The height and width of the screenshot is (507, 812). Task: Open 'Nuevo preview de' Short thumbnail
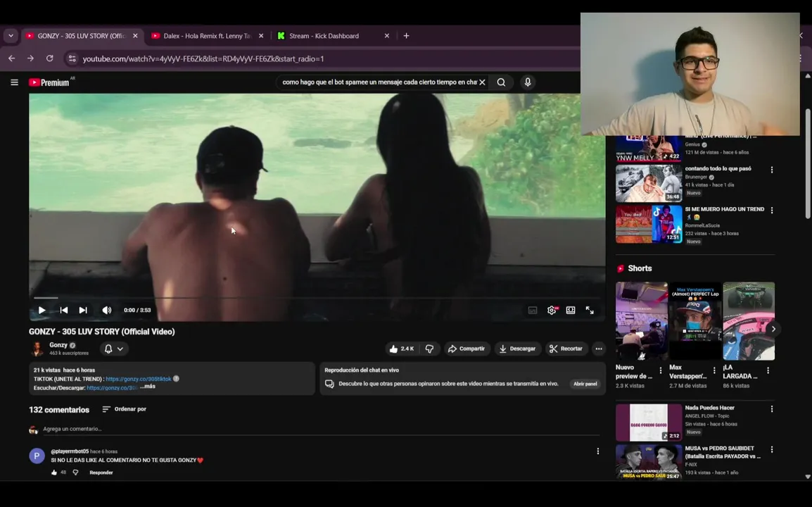(642, 321)
